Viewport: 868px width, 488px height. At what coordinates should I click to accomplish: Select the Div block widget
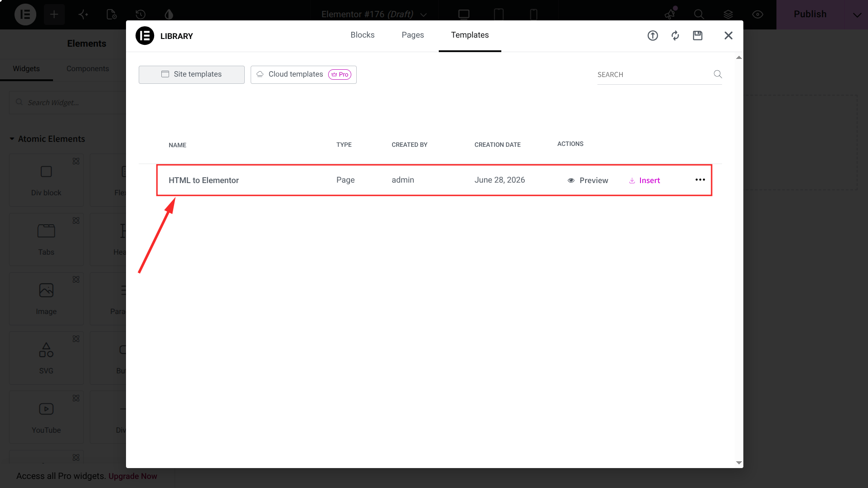click(46, 180)
